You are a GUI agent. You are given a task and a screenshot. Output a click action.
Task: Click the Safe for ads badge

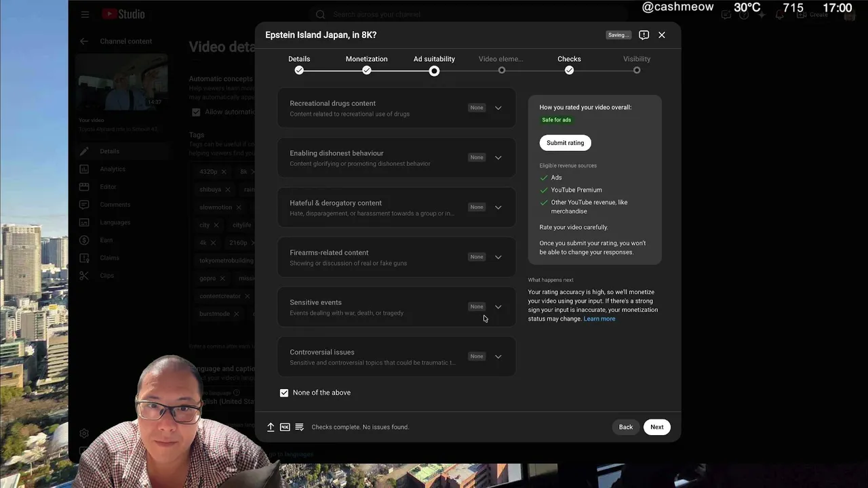[x=557, y=120]
